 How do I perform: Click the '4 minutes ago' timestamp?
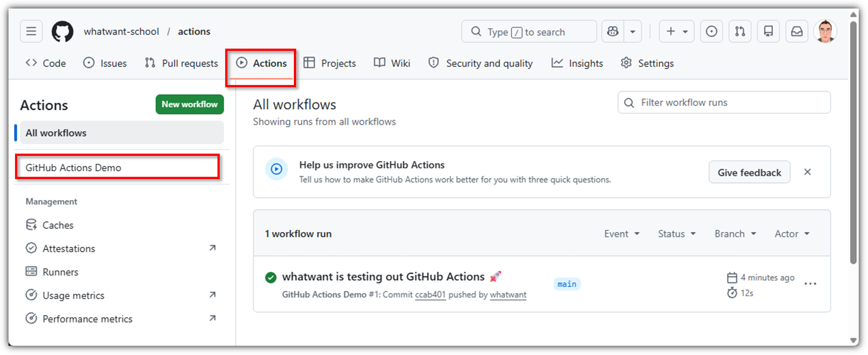(x=767, y=277)
